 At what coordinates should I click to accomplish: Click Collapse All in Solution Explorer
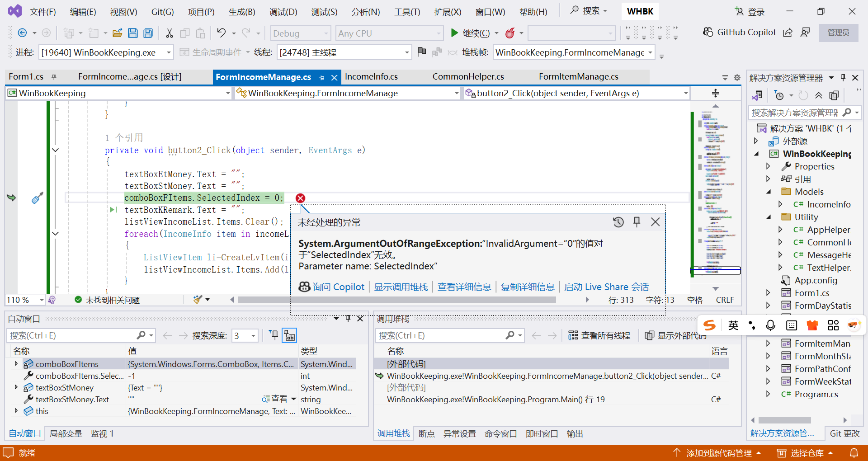click(x=819, y=95)
